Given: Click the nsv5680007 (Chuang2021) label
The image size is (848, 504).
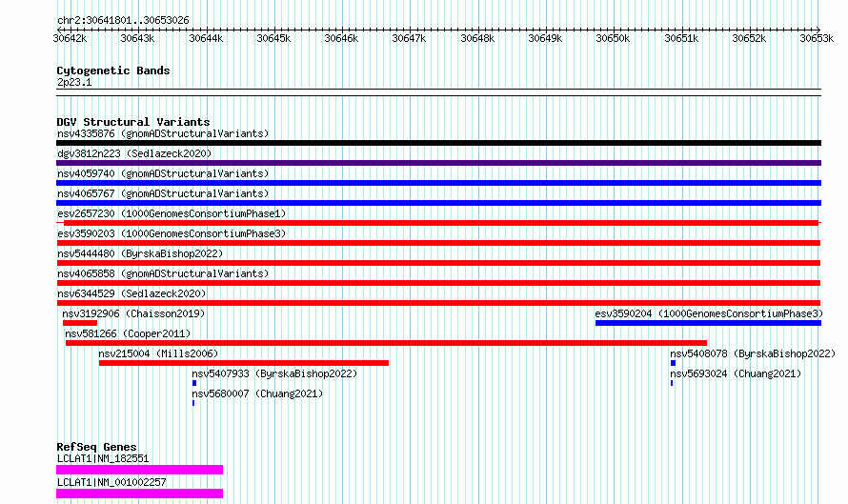Looking at the screenshot, I should coord(257,393).
